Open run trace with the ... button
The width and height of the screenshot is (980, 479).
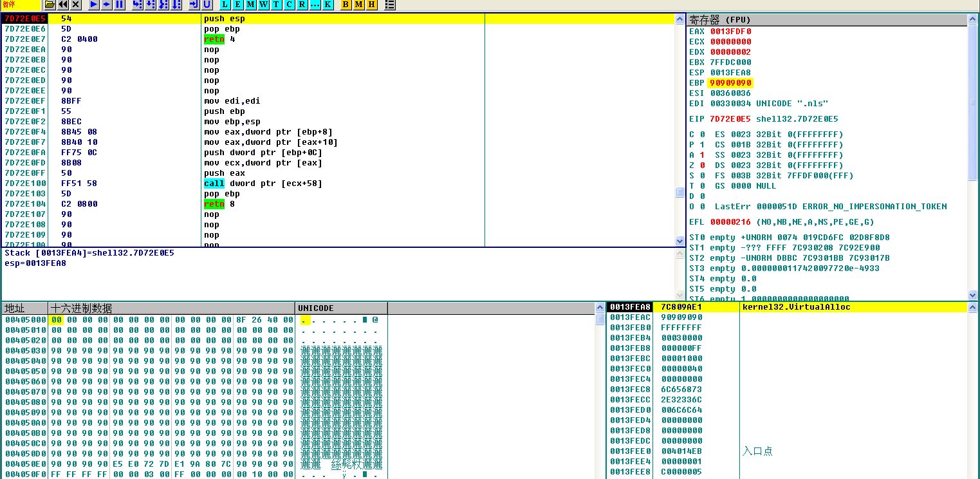pyautogui.click(x=315, y=5)
